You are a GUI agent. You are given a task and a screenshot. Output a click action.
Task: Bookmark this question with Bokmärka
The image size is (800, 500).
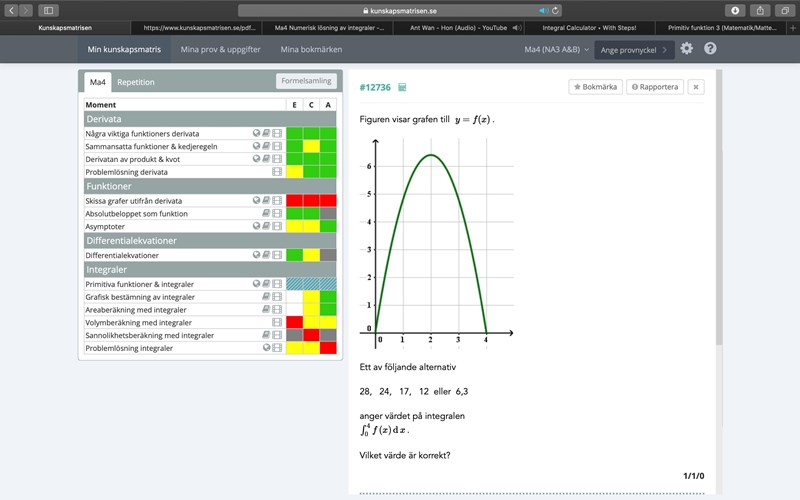point(594,87)
